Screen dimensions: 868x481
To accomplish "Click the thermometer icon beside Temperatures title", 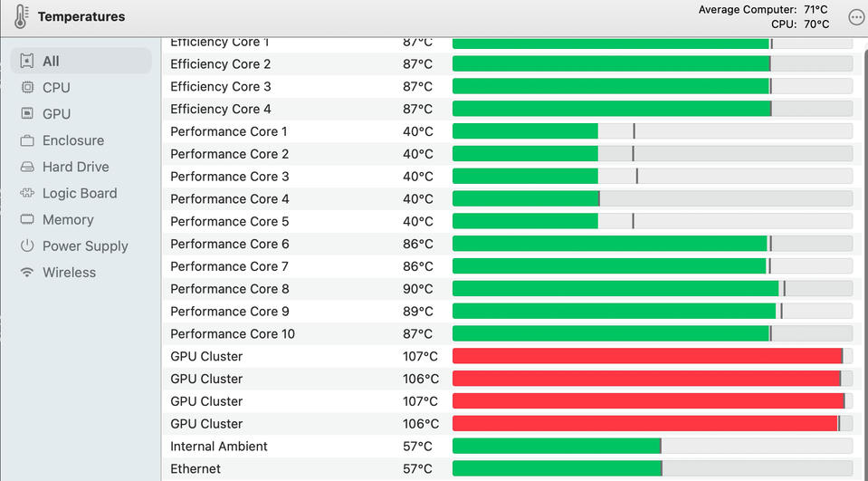I will click(21, 16).
